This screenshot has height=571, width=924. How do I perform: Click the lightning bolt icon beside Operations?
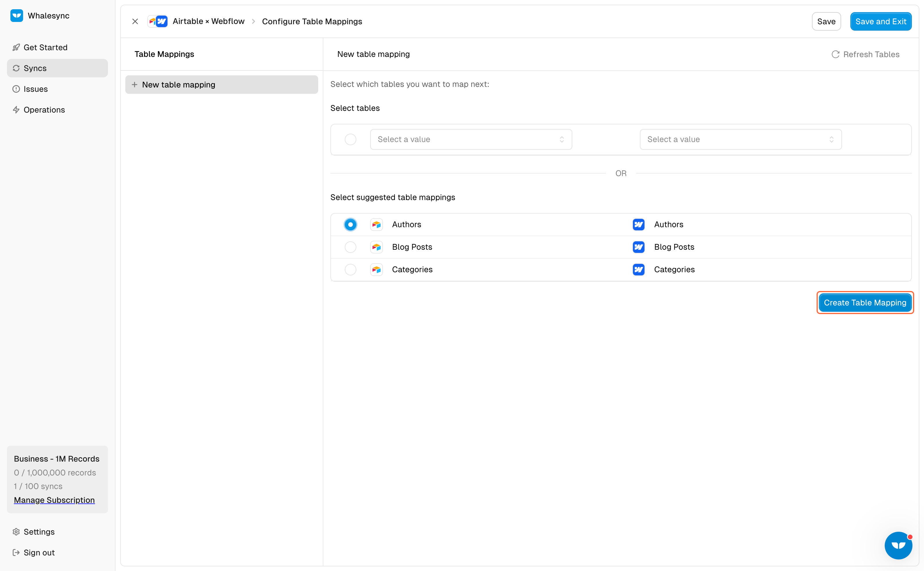(x=16, y=109)
